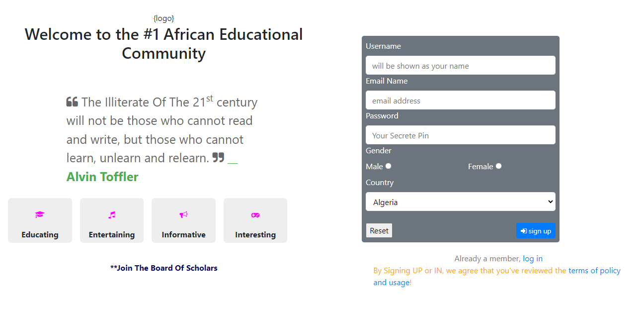This screenshot has width=644, height=313.
Task: Click the Username input field
Action: click(x=461, y=65)
